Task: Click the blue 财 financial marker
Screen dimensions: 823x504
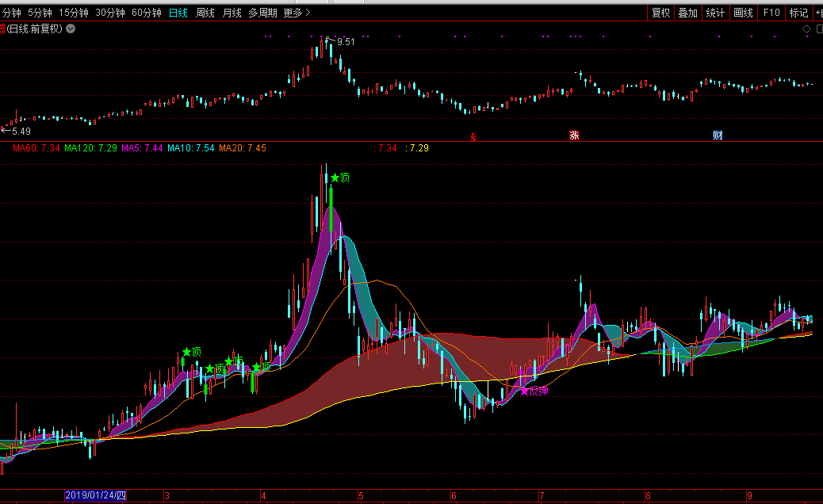Action: click(x=718, y=136)
